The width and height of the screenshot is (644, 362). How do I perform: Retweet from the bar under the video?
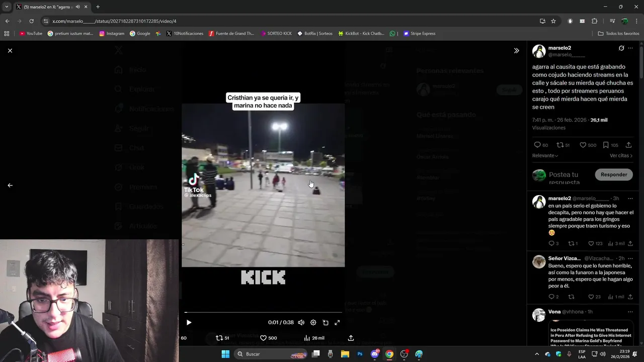point(222,338)
